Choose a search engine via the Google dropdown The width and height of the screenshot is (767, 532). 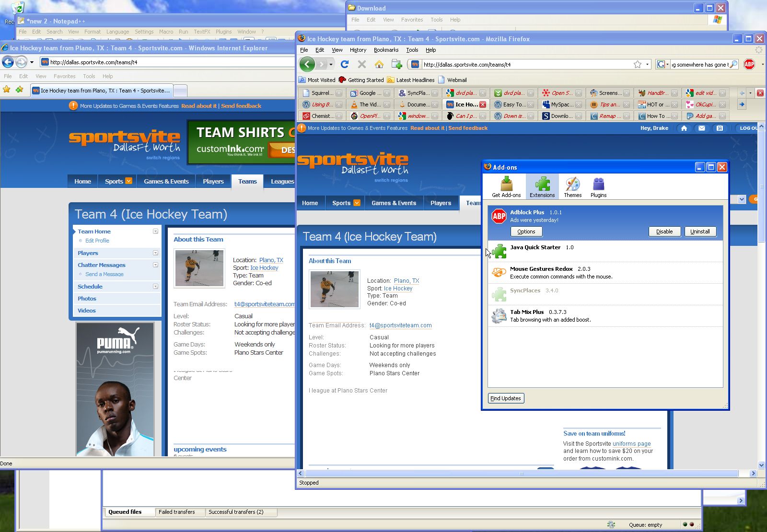pyautogui.click(x=663, y=64)
